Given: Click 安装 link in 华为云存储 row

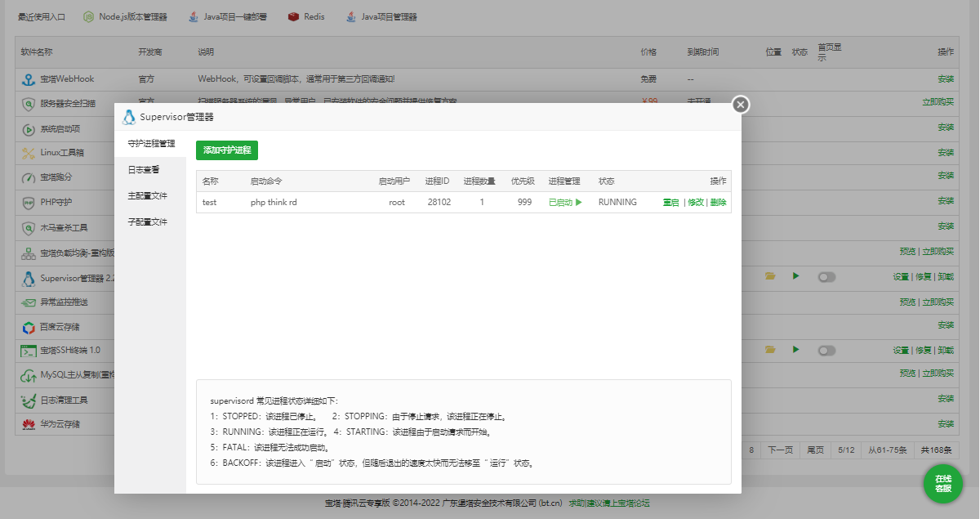Looking at the screenshot, I should coord(946,424).
